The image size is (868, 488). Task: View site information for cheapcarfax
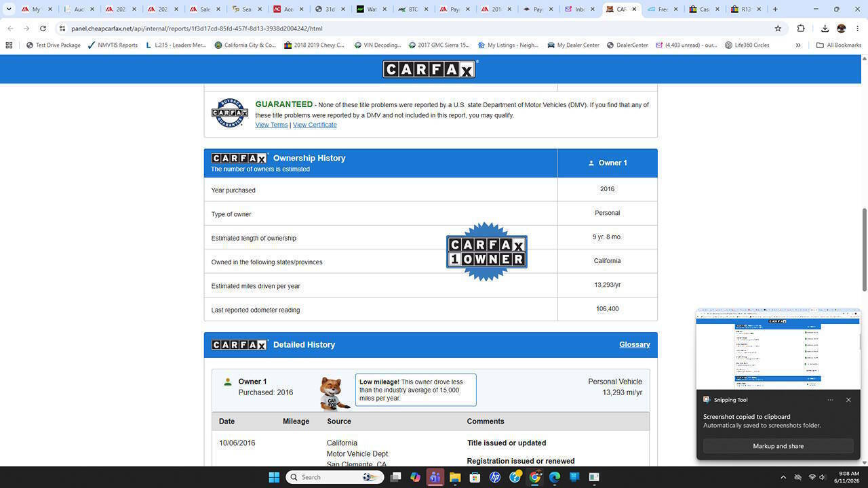pos(62,28)
